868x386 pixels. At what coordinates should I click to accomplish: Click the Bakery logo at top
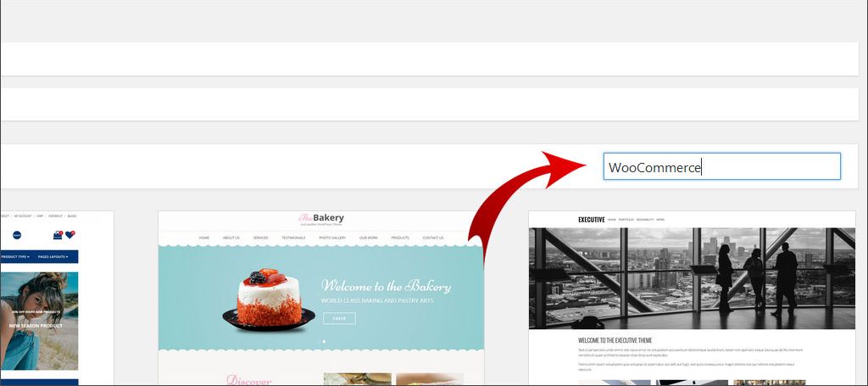(321, 219)
